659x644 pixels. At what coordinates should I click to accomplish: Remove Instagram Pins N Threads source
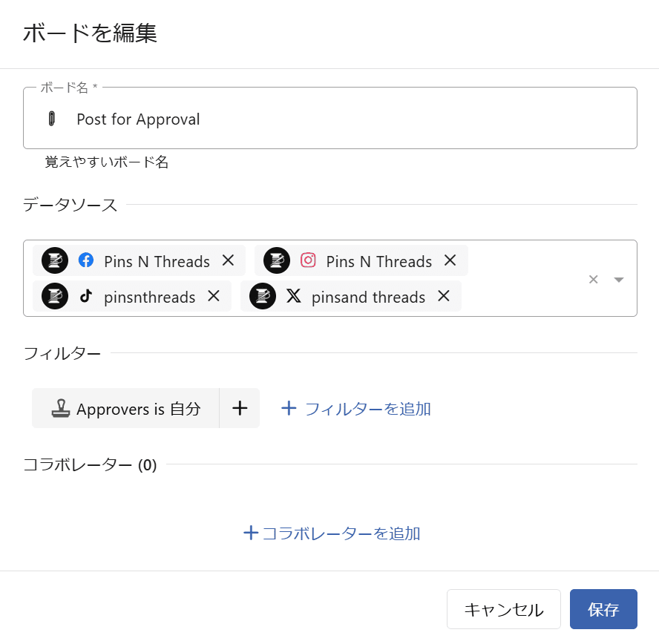click(450, 260)
